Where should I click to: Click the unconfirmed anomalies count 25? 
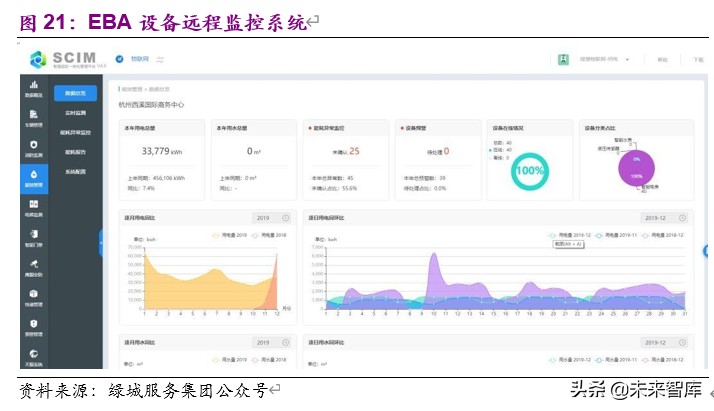[354, 151]
